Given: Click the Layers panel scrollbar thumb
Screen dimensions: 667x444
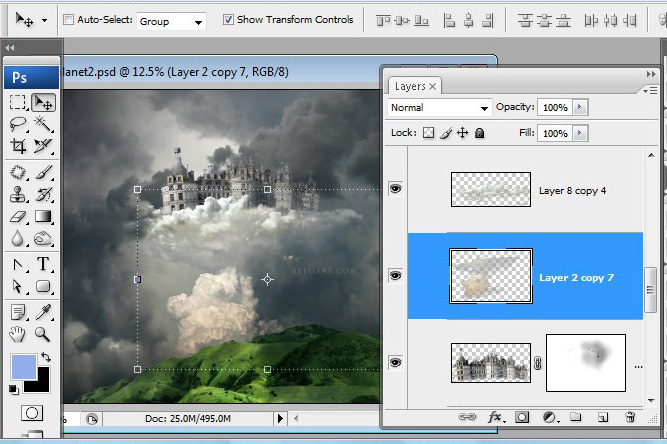Looking at the screenshot, I should pyautogui.click(x=650, y=290).
